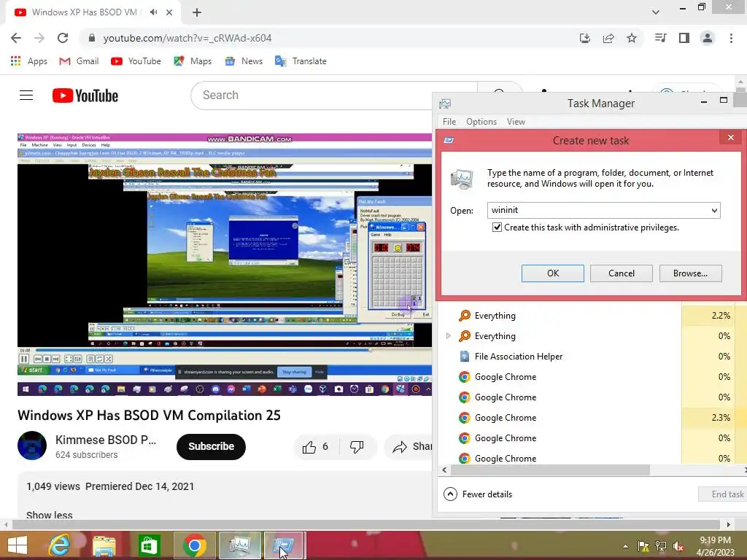Collapse Task Manager with Fewer details
The image size is (747, 560).
(x=478, y=494)
